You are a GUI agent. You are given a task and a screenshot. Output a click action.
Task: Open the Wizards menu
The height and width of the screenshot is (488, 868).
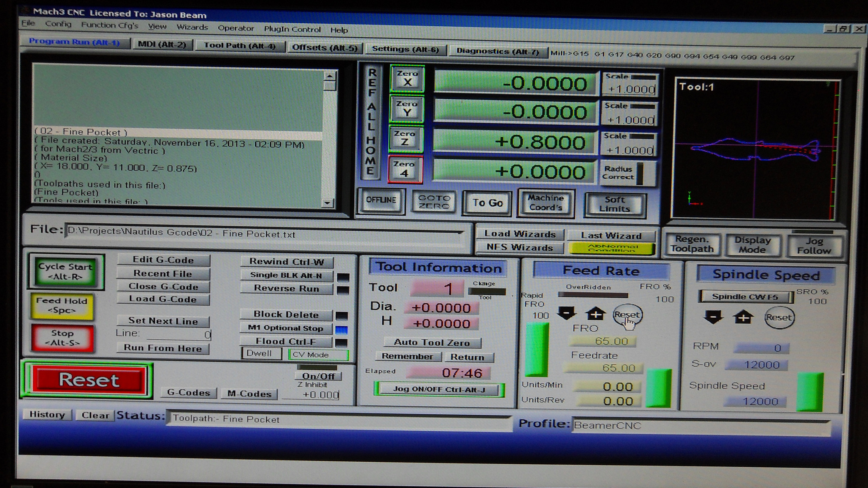(x=192, y=28)
